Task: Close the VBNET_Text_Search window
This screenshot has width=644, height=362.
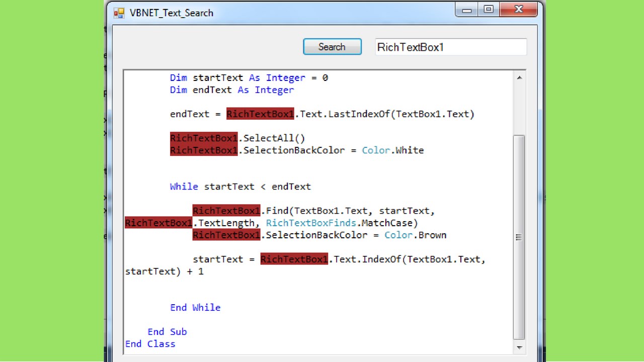Action: pos(519,10)
